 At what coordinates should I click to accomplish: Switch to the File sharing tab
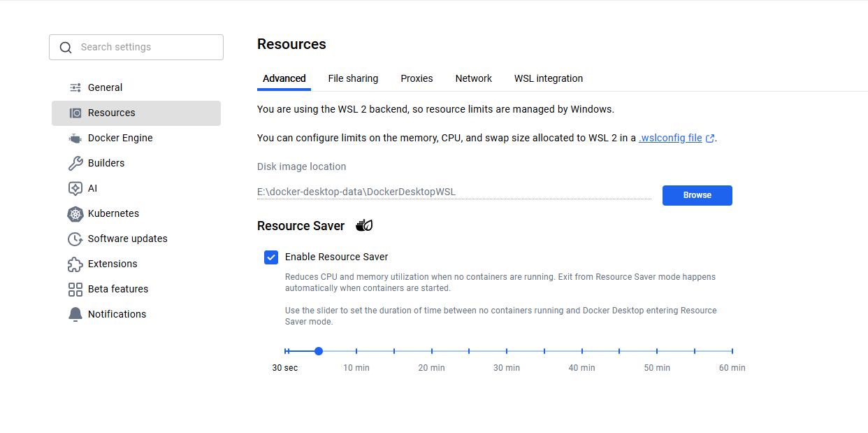pyautogui.click(x=353, y=78)
